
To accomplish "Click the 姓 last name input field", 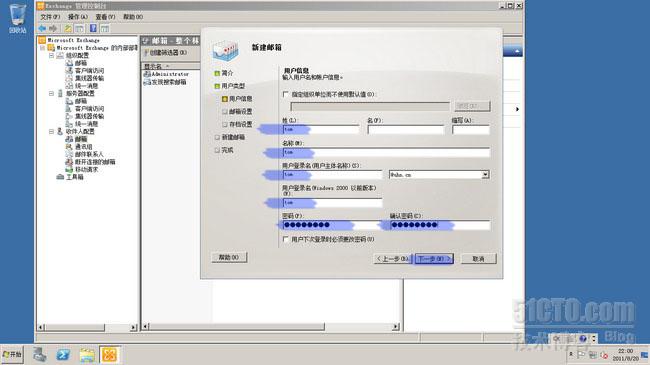I will pyautogui.click(x=321, y=129).
